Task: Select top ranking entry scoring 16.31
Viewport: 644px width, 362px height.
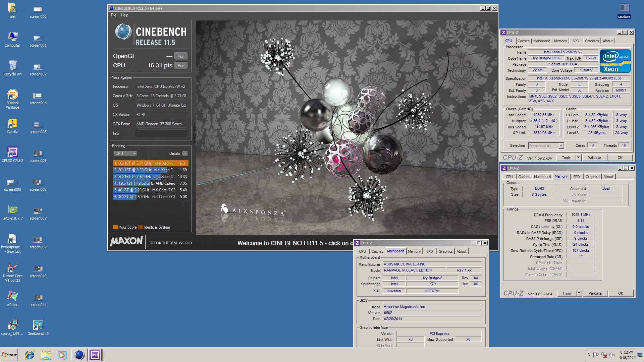Action: 151,163
